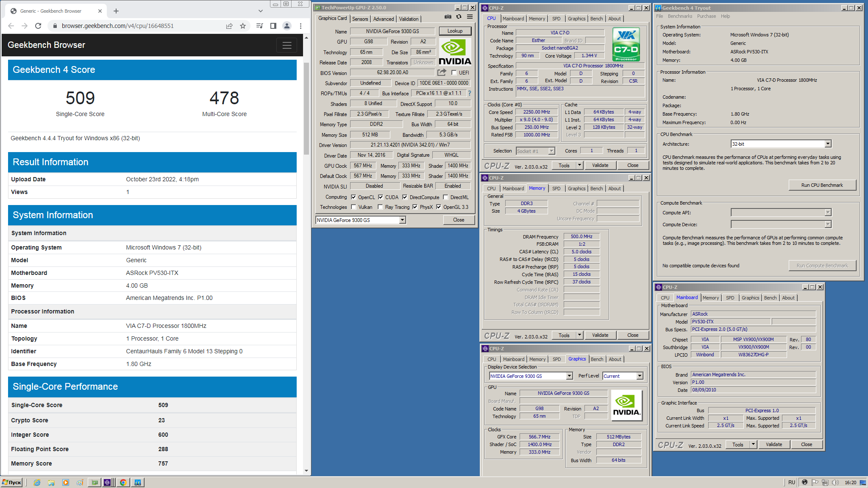Expand Tools dropdown arrow in CPU-Z CPU window
Screen dimensions: 868x488
579,165
